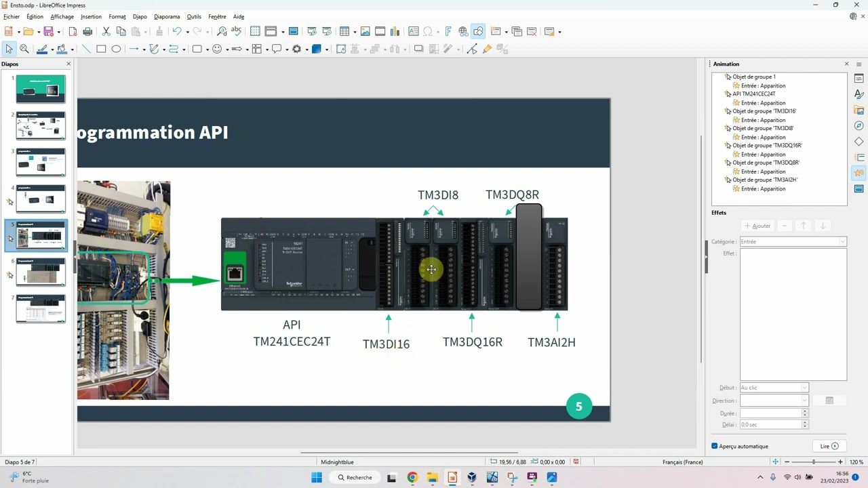Select slide 7 thumbnail
This screenshot has height=488, width=868.
41,309
